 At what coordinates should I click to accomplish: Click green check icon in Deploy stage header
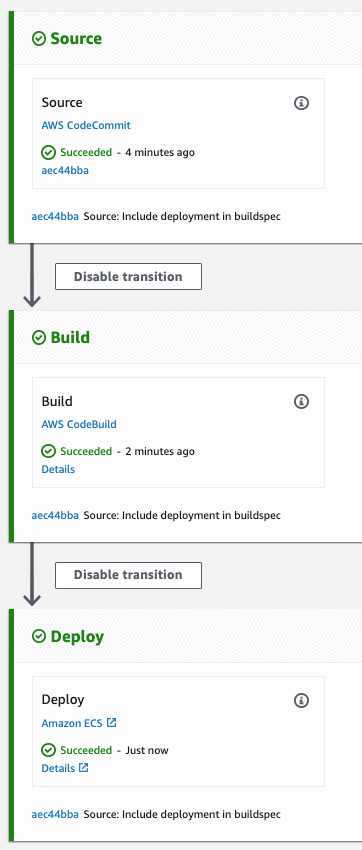coord(39,636)
